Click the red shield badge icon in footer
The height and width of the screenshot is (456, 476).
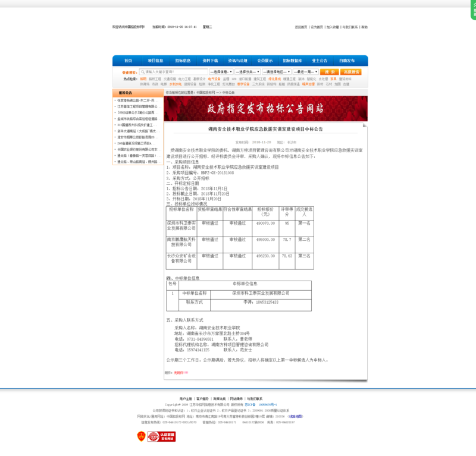click(x=141, y=436)
